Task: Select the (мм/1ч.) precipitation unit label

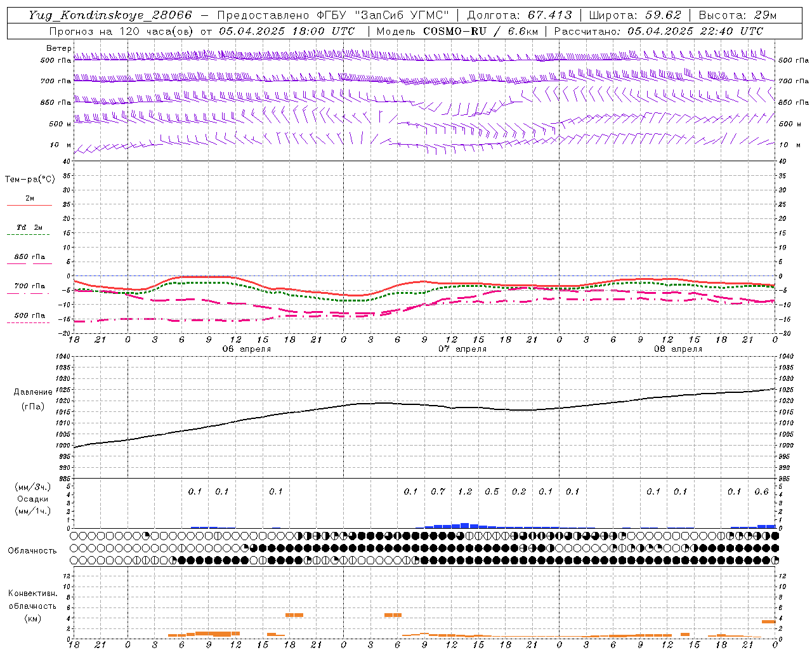Action: click(33, 511)
